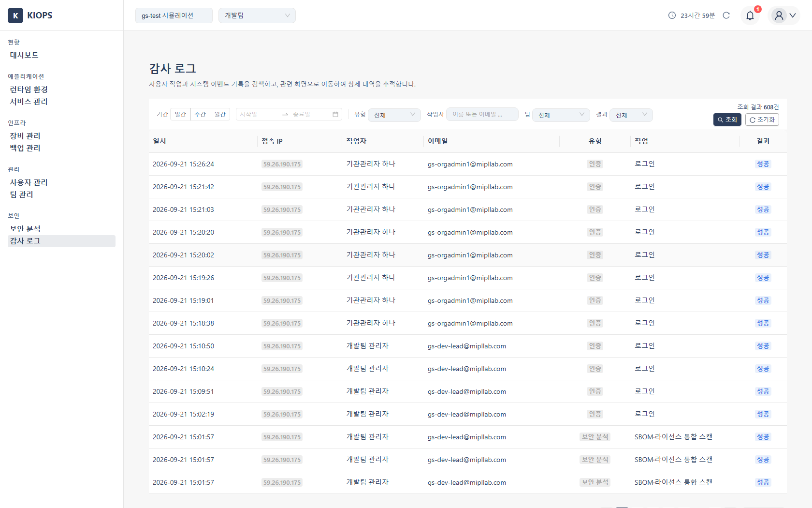This screenshot has height=508, width=812.
Task: Click the session clock icon
Action: (672, 15)
